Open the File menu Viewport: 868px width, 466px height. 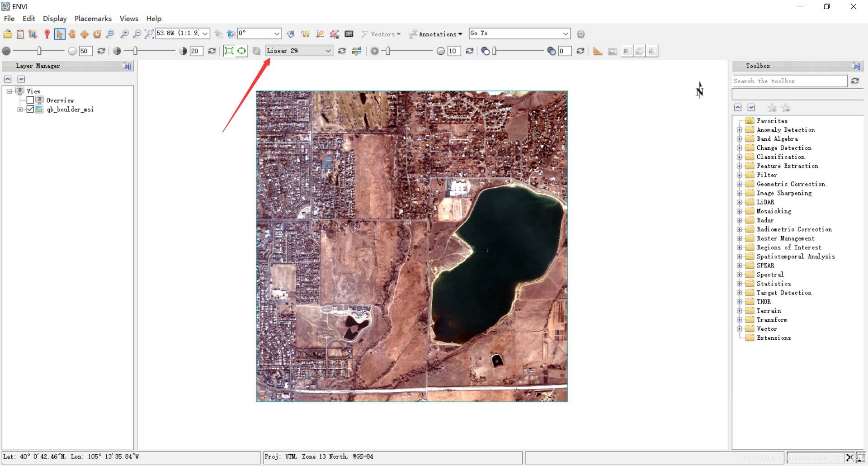coord(9,19)
